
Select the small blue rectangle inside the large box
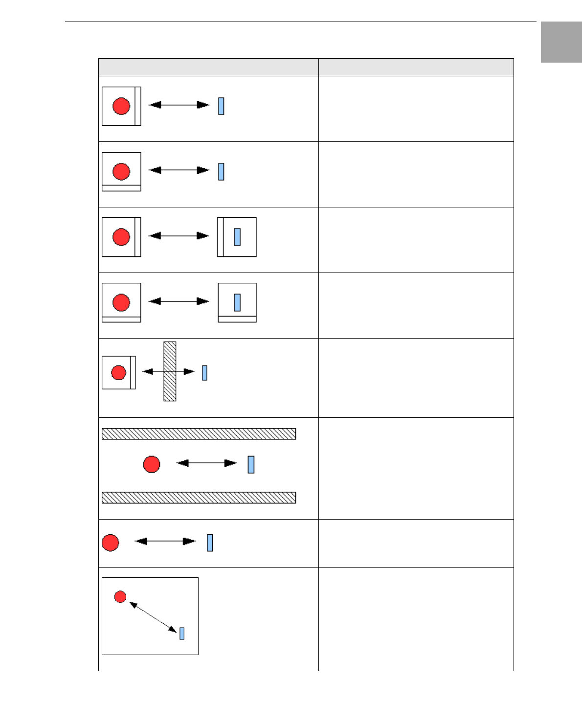click(x=182, y=634)
